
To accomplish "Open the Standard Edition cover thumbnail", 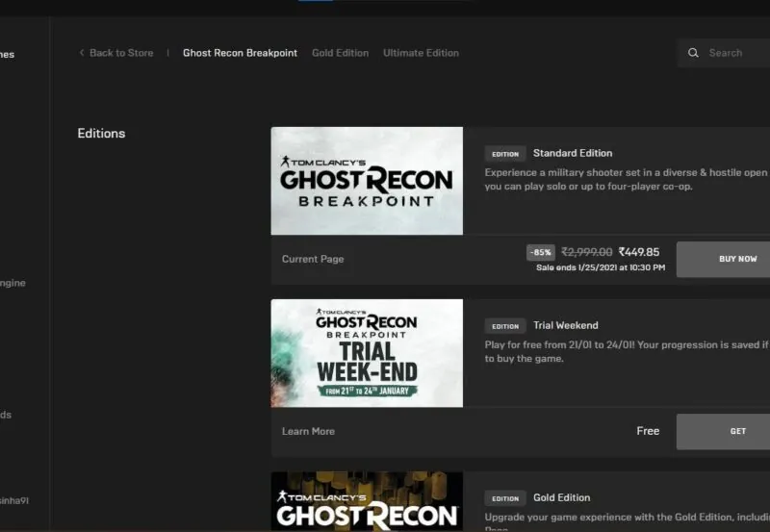I will coord(367,181).
